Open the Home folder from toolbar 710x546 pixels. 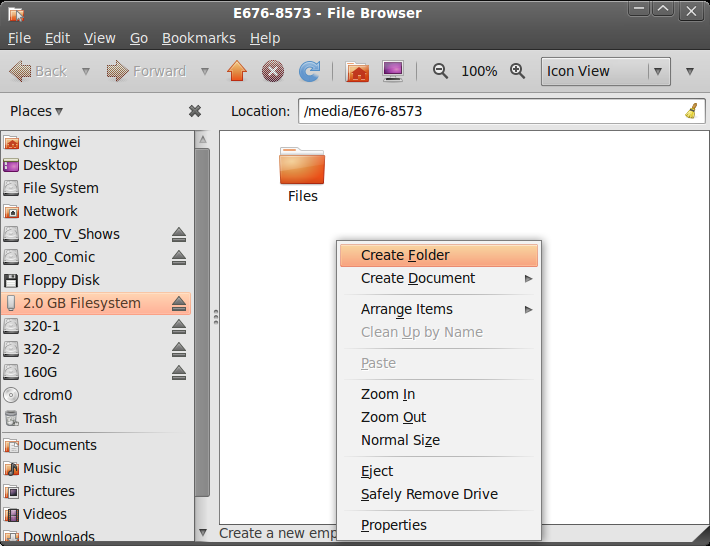point(357,71)
